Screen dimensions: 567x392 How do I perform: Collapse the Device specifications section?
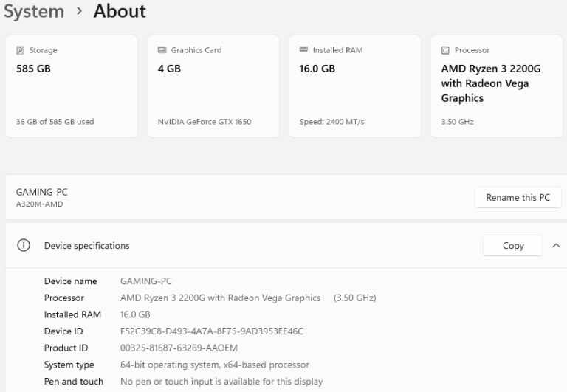[556, 246]
